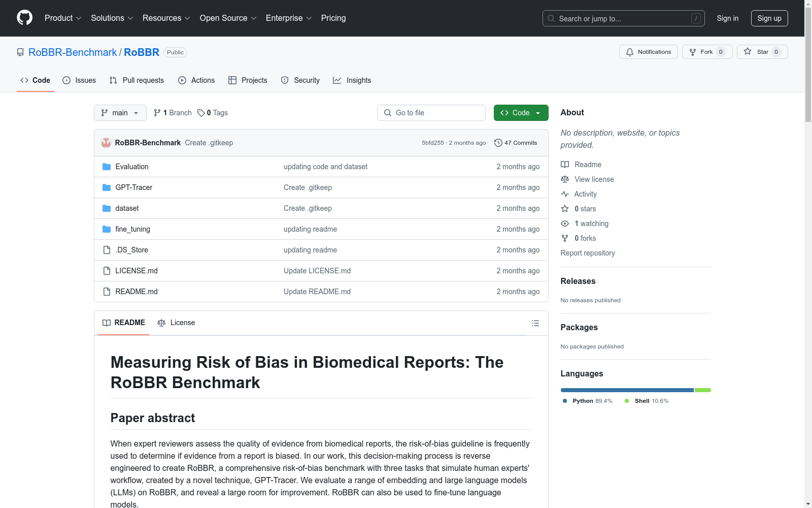812x508 pixels.
Task: Click the Report repository link
Action: [588, 253]
